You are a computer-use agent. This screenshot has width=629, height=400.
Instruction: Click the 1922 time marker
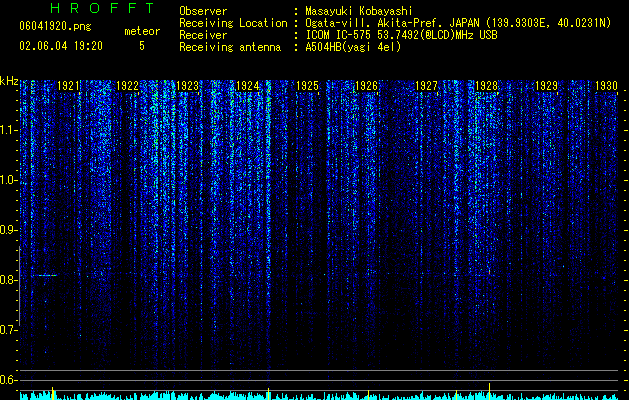(x=128, y=85)
